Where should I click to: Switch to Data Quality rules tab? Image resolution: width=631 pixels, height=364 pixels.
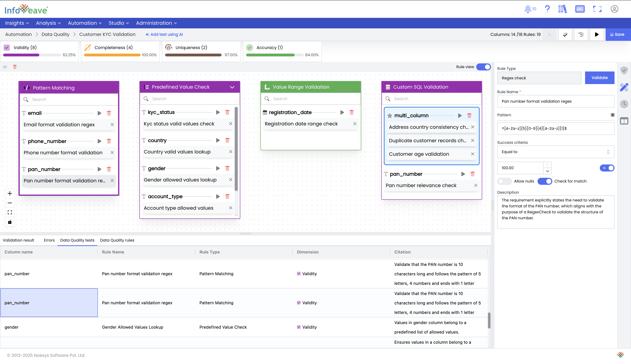(x=117, y=240)
